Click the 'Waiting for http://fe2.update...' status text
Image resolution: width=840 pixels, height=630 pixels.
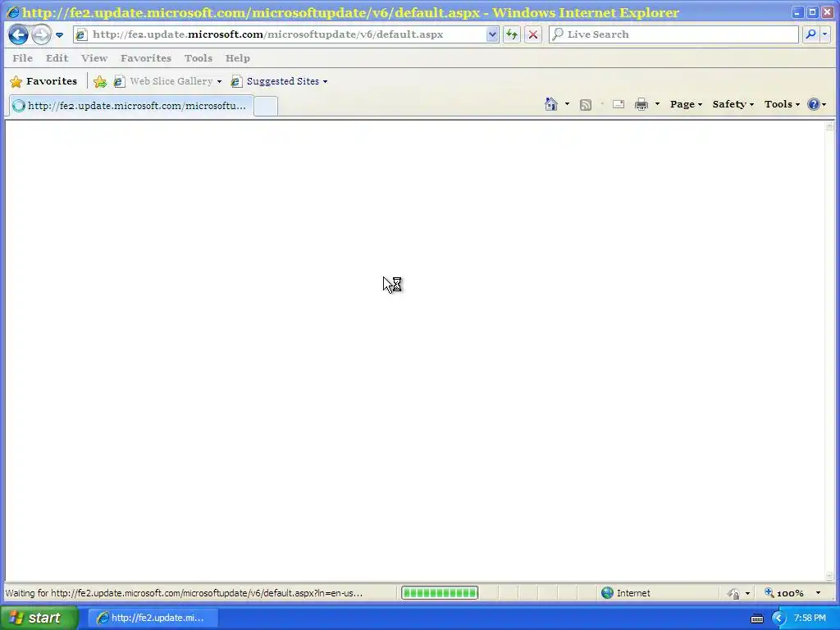(x=184, y=593)
